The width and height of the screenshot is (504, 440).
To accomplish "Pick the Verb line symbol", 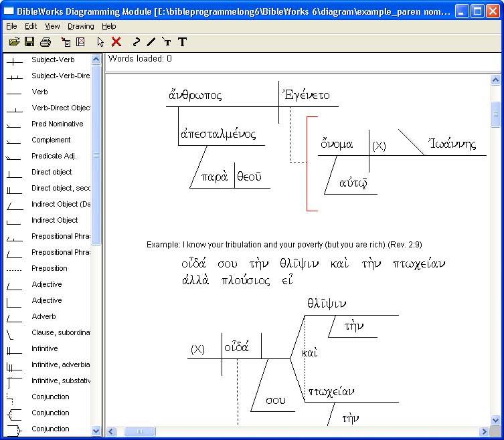I will [15, 93].
